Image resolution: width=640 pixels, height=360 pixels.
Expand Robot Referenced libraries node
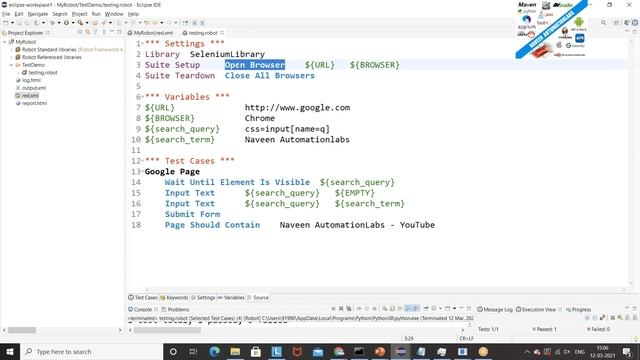pyautogui.click(x=11, y=57)
